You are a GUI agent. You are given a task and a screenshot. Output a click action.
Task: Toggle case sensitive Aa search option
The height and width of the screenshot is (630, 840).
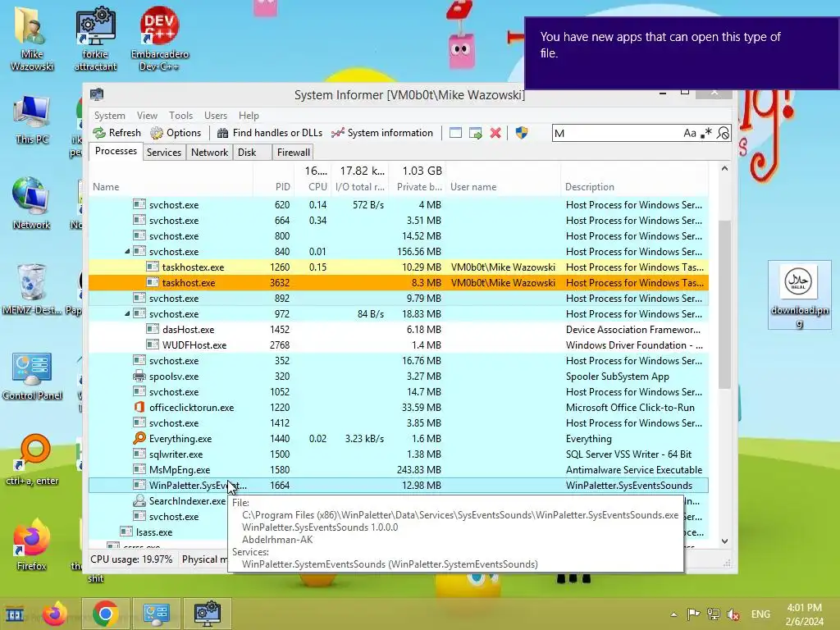tap(689, 134)
